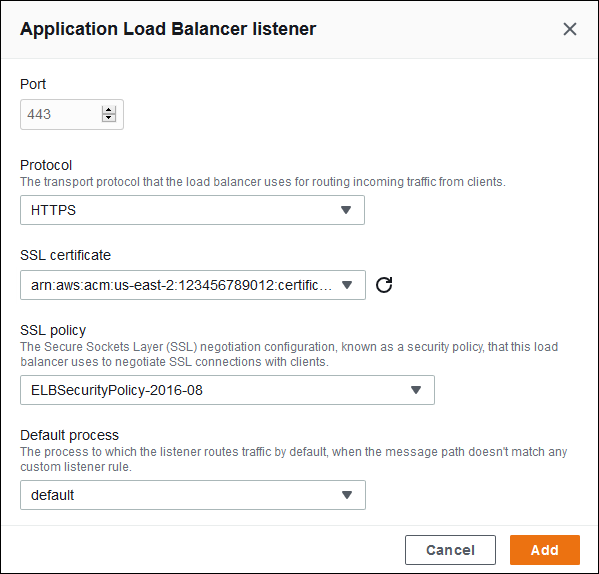599x574 pixels.
Task: Decrease the port value with down arrow
Action: [109, 118]
